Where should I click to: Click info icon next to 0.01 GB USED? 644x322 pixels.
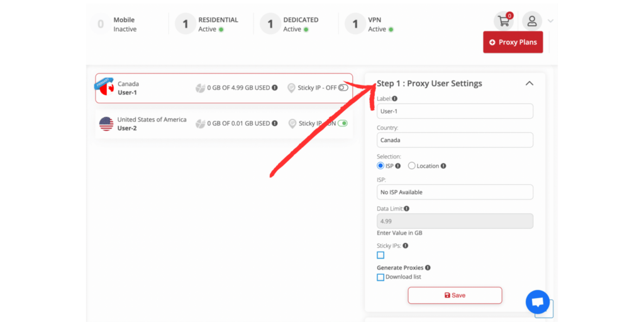pos(275,123)
